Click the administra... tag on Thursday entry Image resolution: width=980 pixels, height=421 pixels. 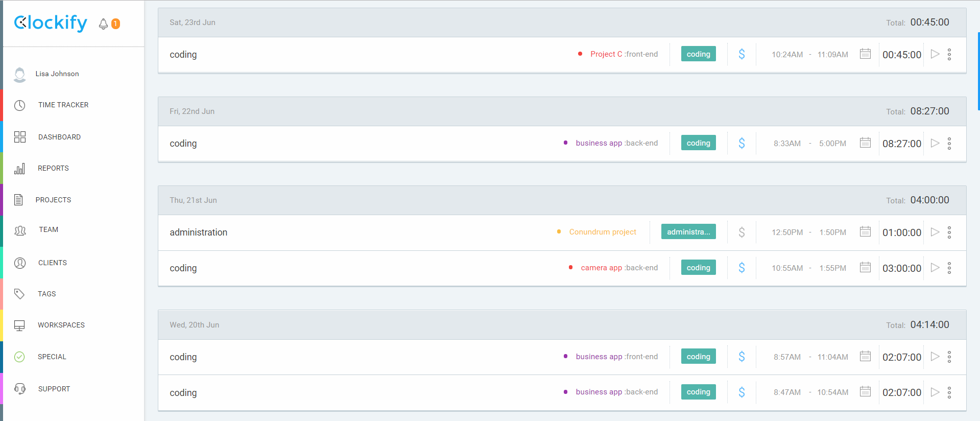point(688,232)
